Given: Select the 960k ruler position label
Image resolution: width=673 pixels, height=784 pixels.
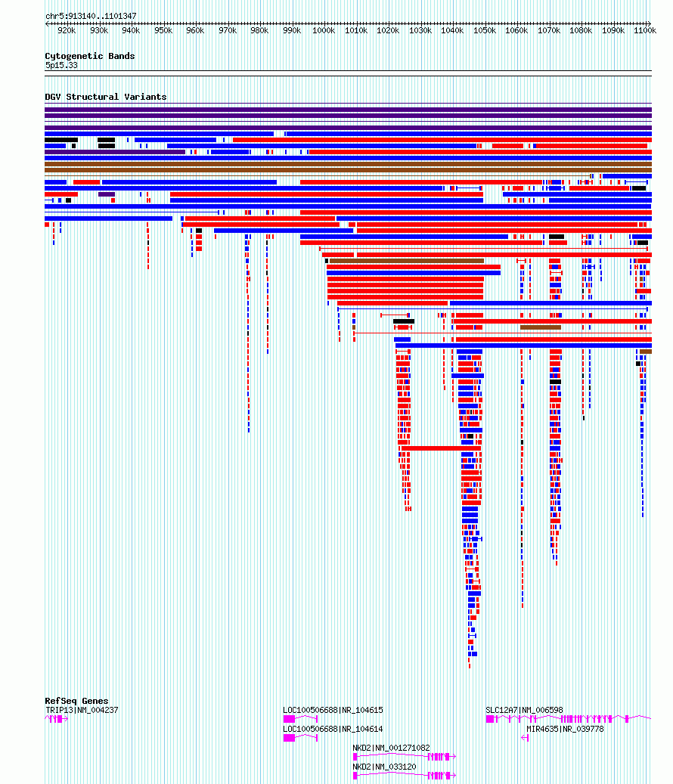Looking at the screenshot, I should click(x=195, y=30).
